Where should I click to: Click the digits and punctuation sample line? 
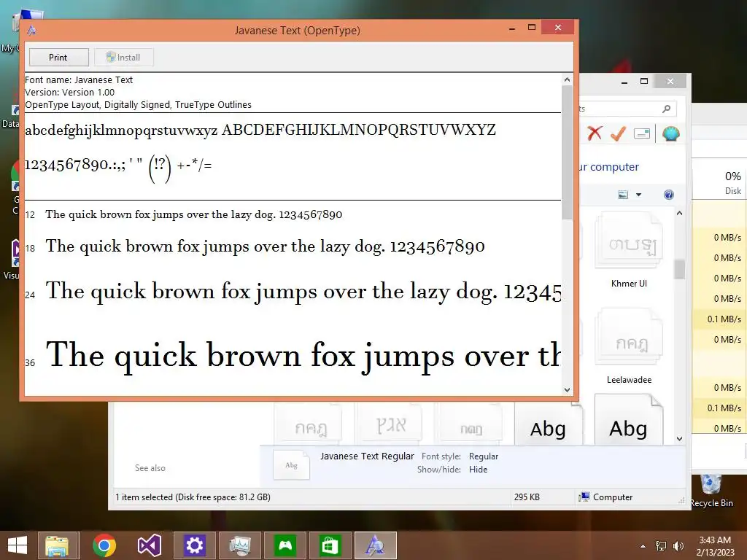118,167
